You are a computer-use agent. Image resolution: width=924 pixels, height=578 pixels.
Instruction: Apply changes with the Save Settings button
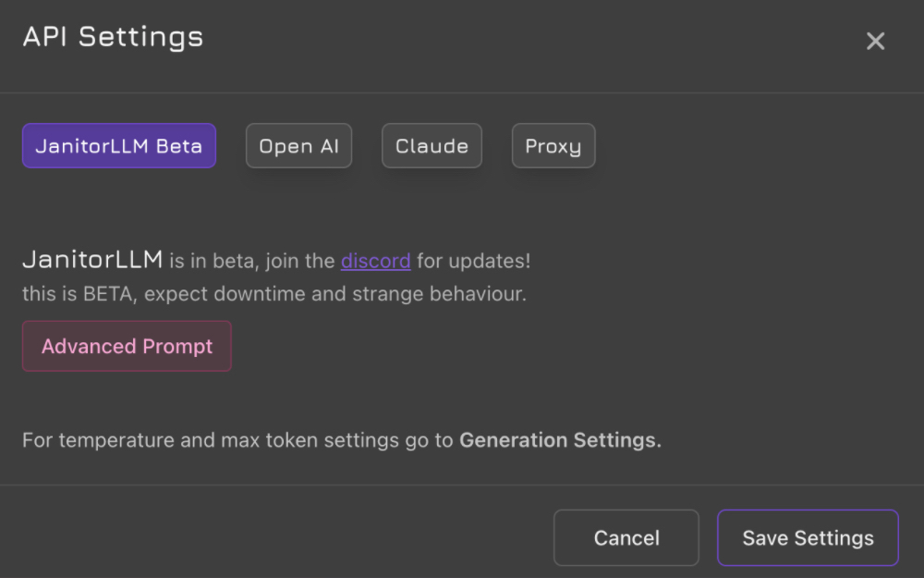pos(808,538)
